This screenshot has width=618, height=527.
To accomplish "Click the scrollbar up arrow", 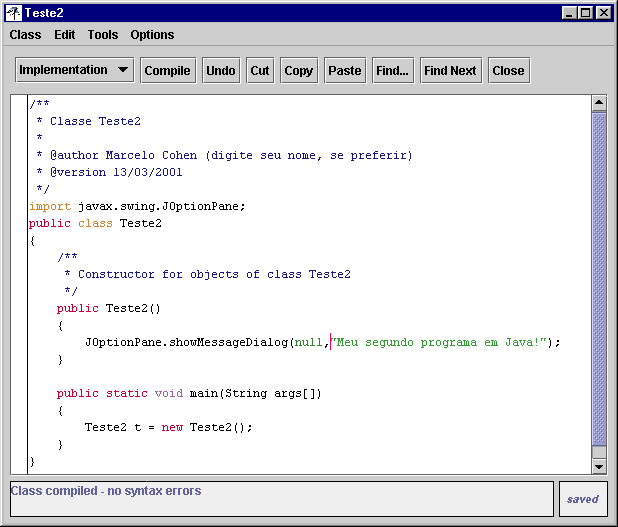I will tap(599, 103).
